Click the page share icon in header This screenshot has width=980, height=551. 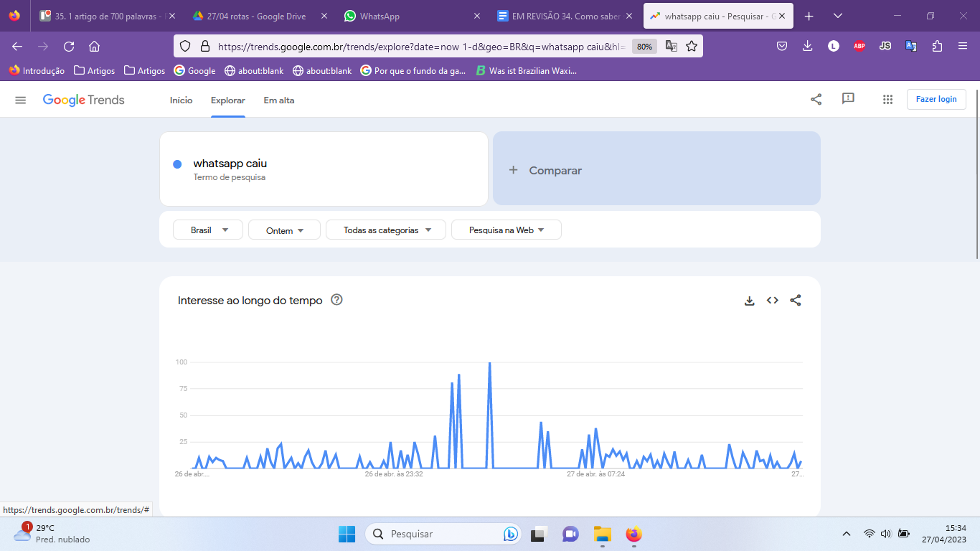point(816,100)
